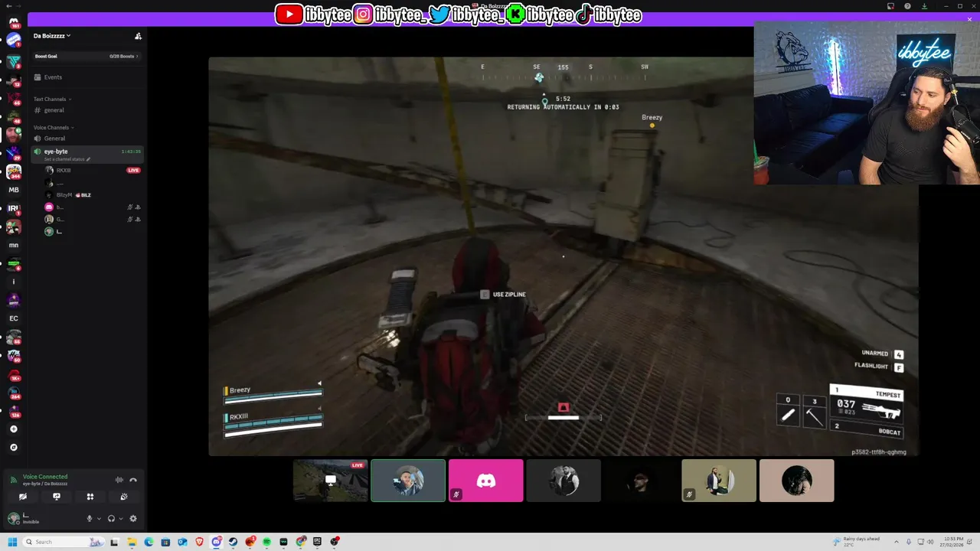Go back with Discord navigation arrow
Viewport: 980px width, 551px height.
[x=9, y=6]
